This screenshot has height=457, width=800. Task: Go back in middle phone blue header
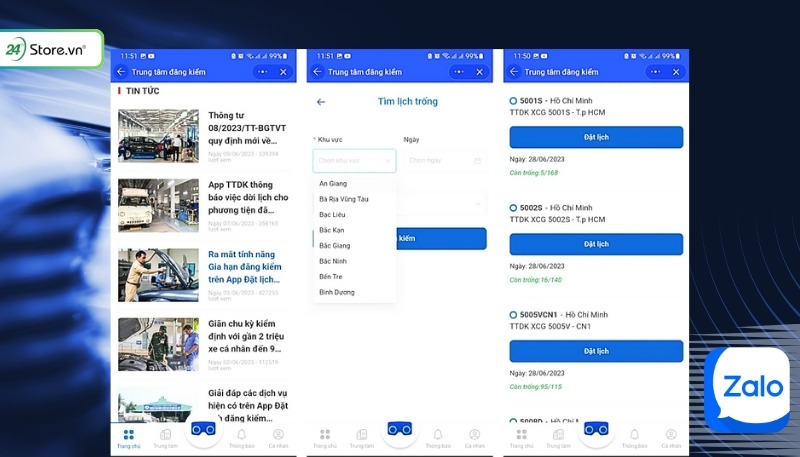point(317,72)
